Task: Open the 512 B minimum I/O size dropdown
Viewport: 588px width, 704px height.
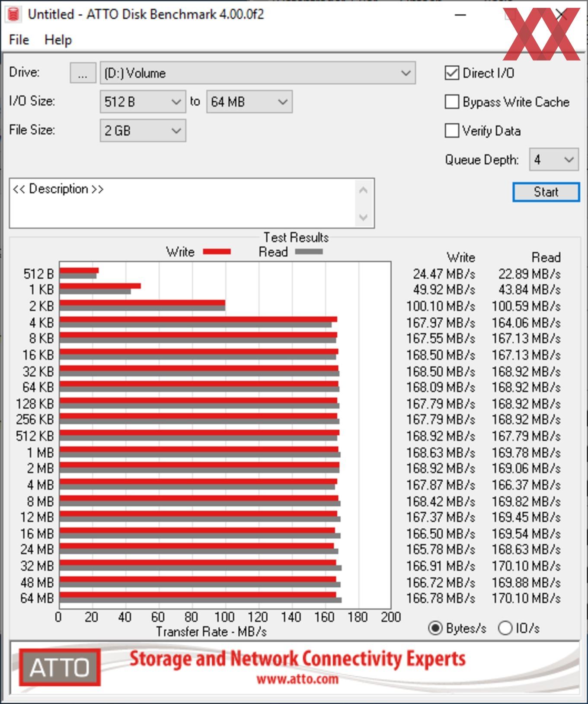Action: (x=143, y=102)
